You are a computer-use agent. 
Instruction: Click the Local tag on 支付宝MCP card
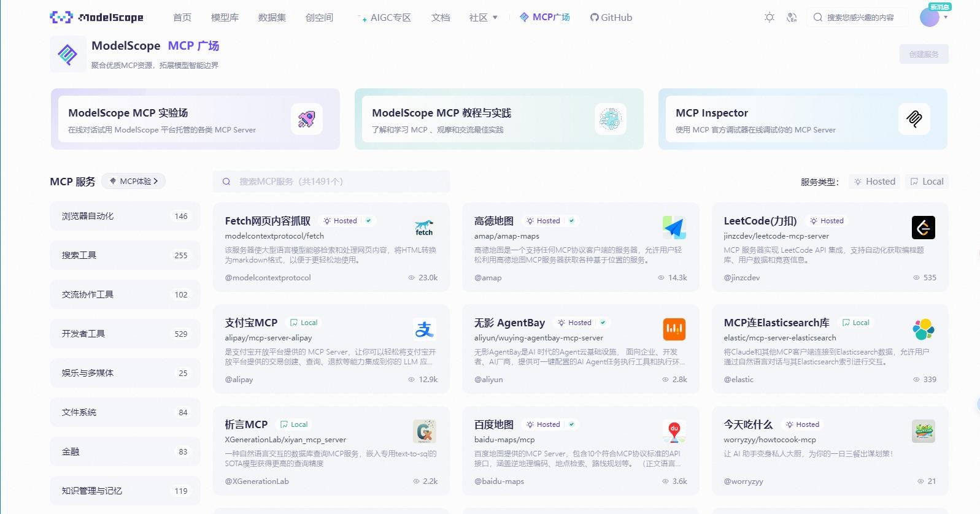[304, 323]
